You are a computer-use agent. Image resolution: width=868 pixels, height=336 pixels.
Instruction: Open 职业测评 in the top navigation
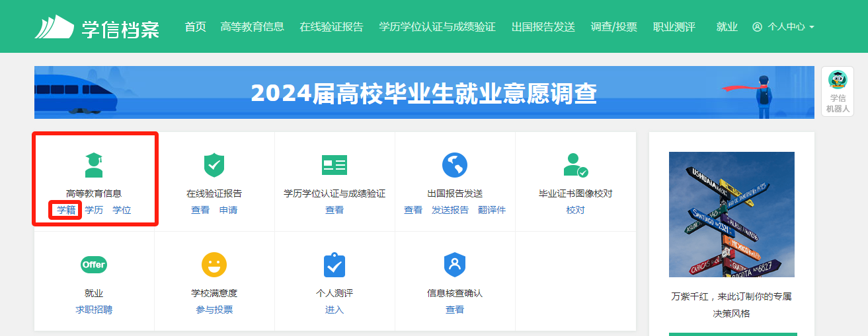click(674, 27)
